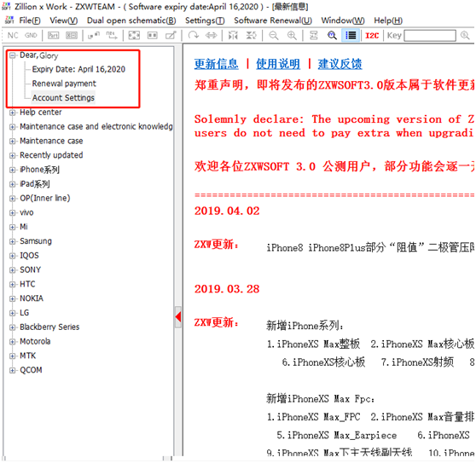Click the NC toolbar button
476x463 pixels.
click(x=13, y=36)
